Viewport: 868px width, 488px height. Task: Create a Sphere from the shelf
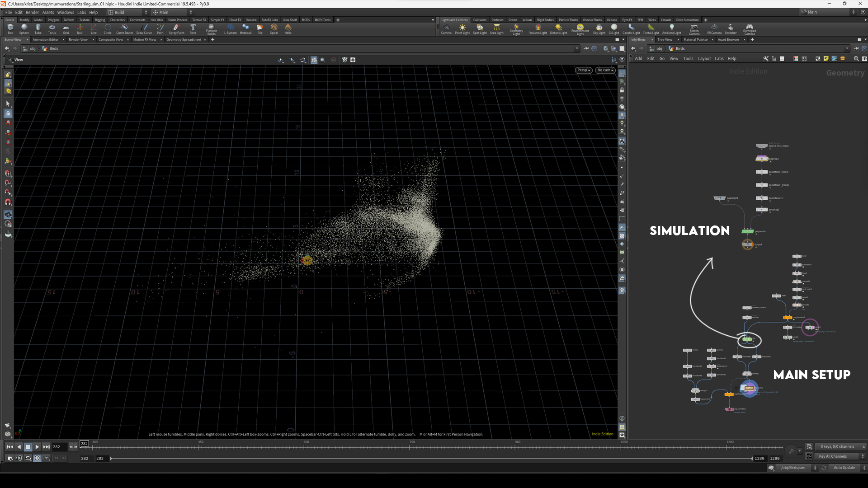tap(24, 28)
